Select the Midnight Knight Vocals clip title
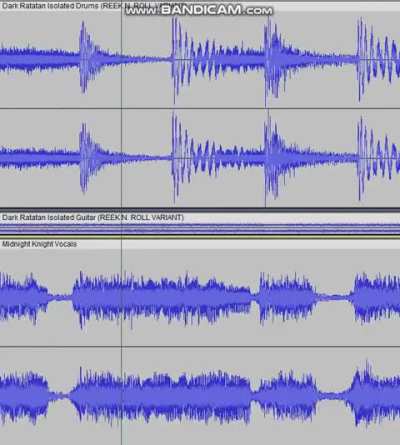Image resolution: width=400 pixels, height=445 pixels. tap(39, 244)
